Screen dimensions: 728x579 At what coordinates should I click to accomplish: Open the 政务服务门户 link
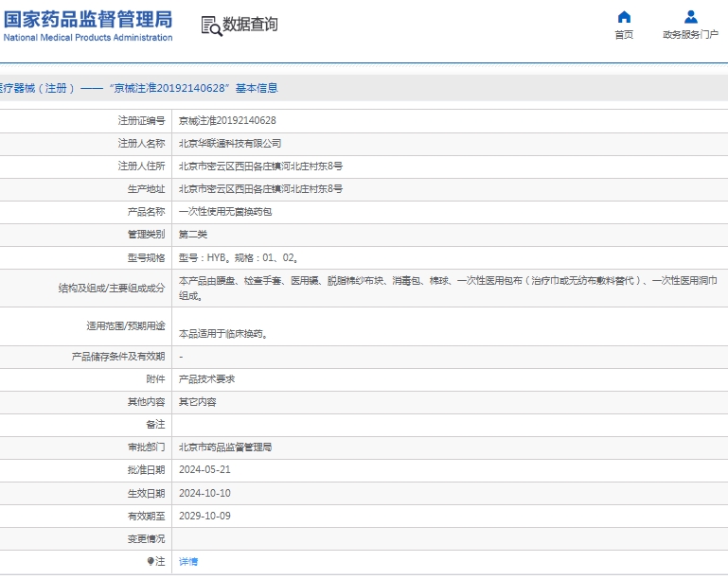coord(690,35)
